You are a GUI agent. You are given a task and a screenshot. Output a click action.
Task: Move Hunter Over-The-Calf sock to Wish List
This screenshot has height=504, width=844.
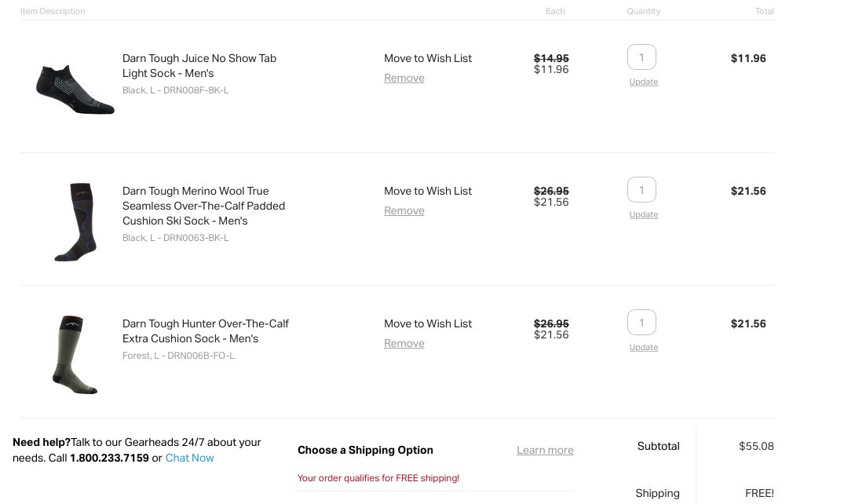428,323
